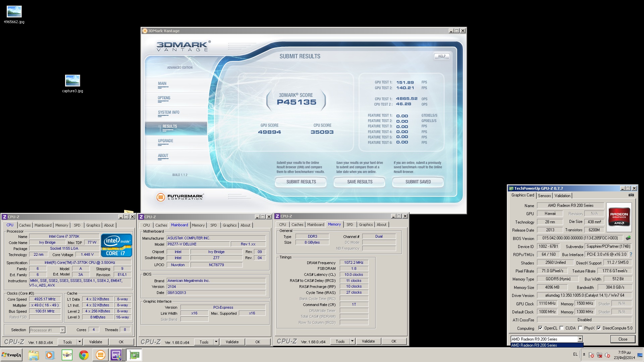The image size is (644, 362).
Task: Expand the Tools dropdown arrow in the Memory CPU-Z window
Action: pos(352,341)
